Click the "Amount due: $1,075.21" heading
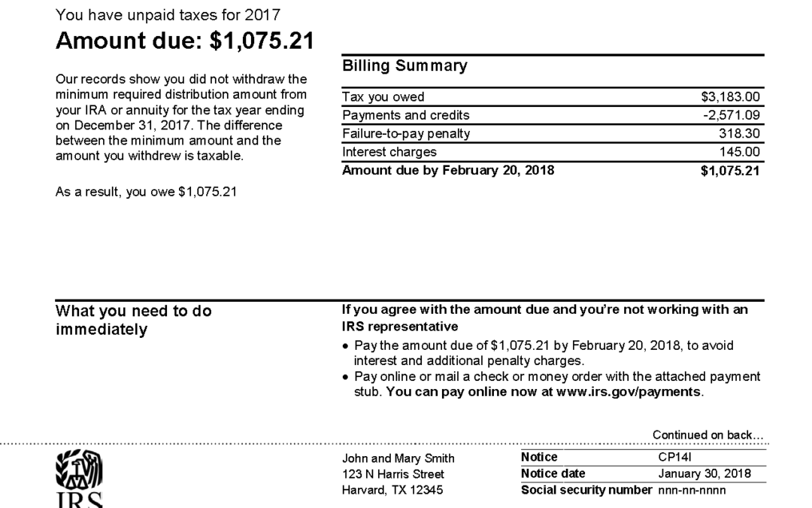The image size is (812, 508). click(x=184, y=41)
